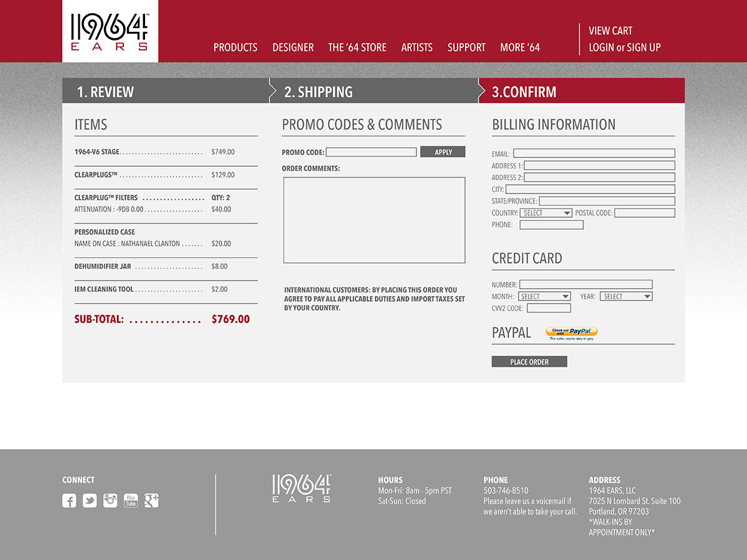Go to the 1. Review step tab
The image size is (747, 560).
coord(166,91)
